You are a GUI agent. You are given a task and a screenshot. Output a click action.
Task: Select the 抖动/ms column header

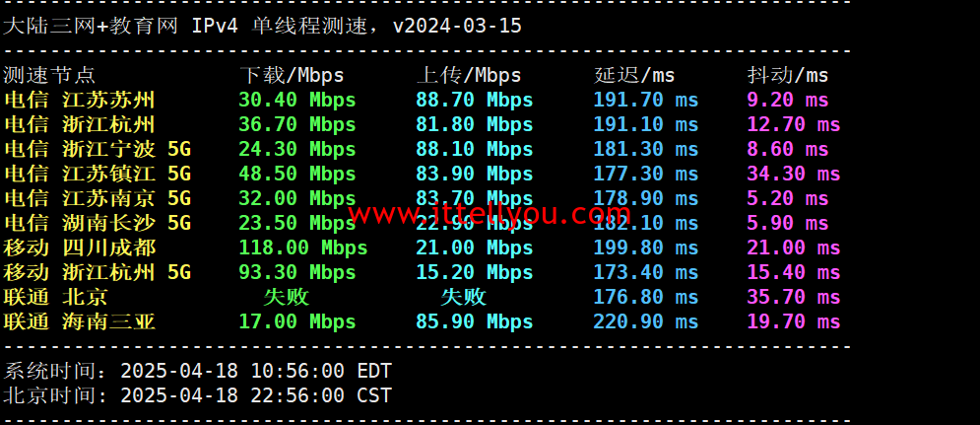click(x=788, y=76)
